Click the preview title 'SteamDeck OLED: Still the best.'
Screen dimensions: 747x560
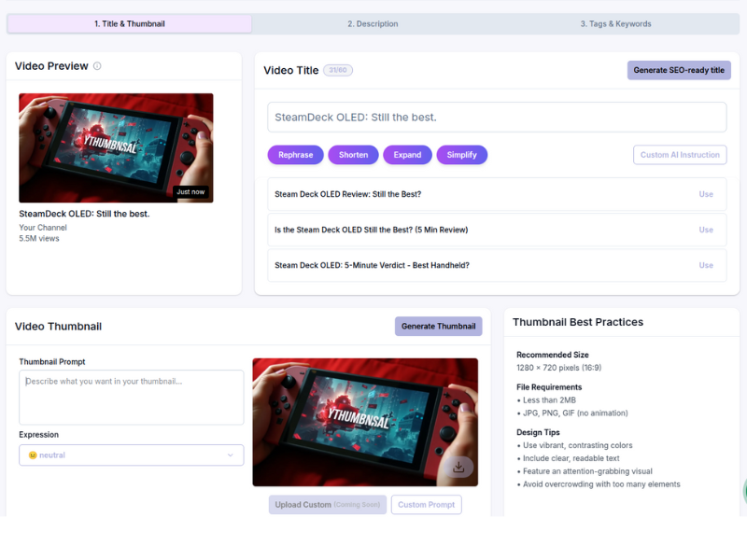click(x=84, y=214)
